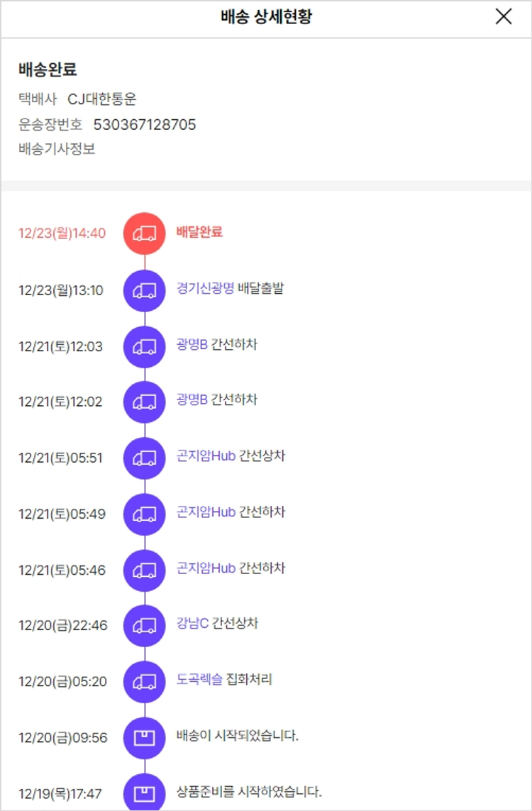Click the tracking number 530367128705
The image size is (532, 811).
145,125
